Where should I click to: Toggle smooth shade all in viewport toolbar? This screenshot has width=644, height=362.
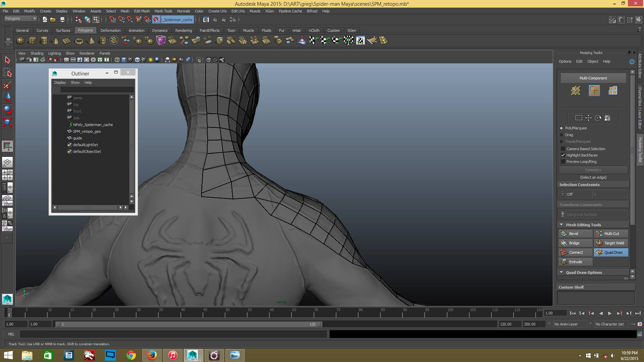(124, 60)
